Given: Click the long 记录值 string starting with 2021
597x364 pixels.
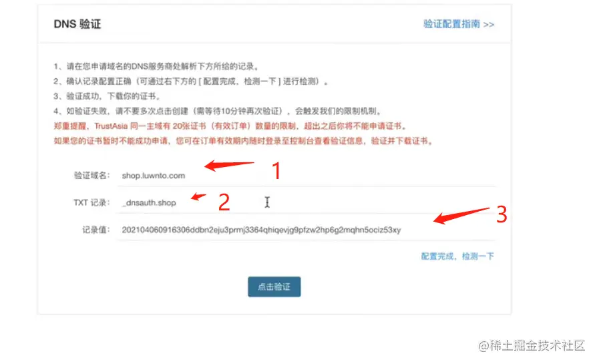Looking at the screenshot, I should pos(261,230).
